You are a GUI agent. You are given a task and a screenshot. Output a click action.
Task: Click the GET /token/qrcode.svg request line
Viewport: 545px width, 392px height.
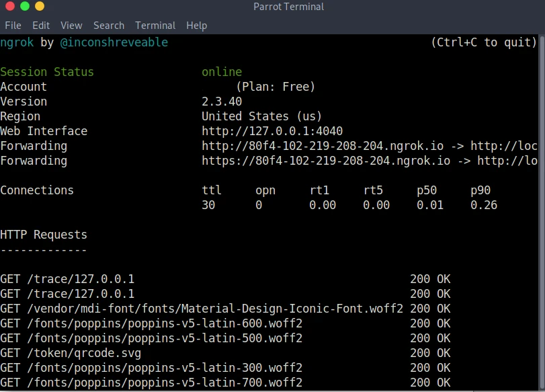click(x=71, y=353)
